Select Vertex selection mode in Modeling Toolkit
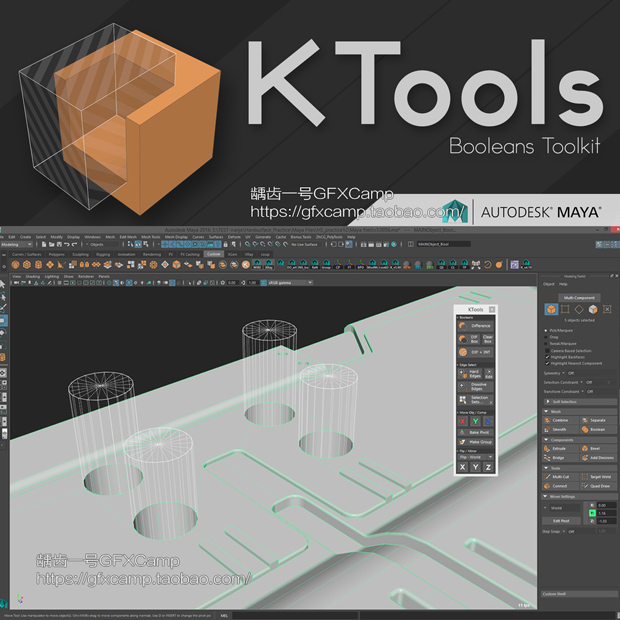Image resolution: width=620 pixels, height=620 pixels. coord(565,309)
